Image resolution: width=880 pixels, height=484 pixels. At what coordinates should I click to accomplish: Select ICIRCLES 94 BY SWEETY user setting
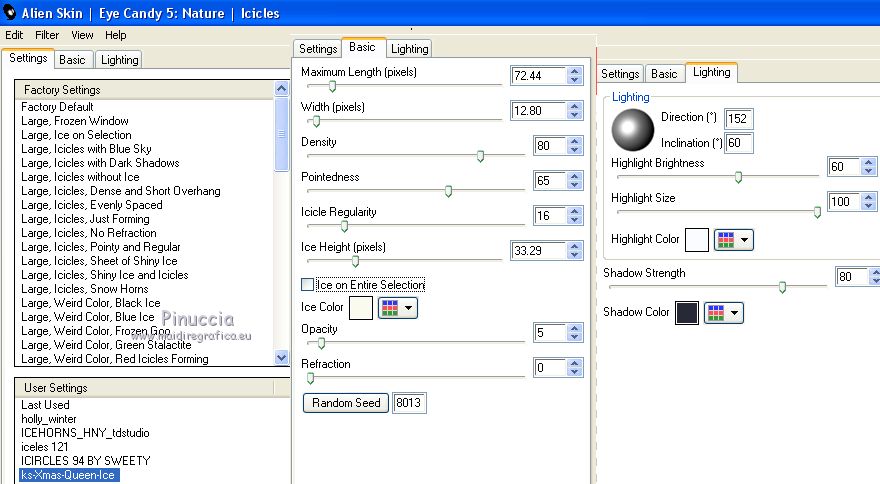coord(86,461)
